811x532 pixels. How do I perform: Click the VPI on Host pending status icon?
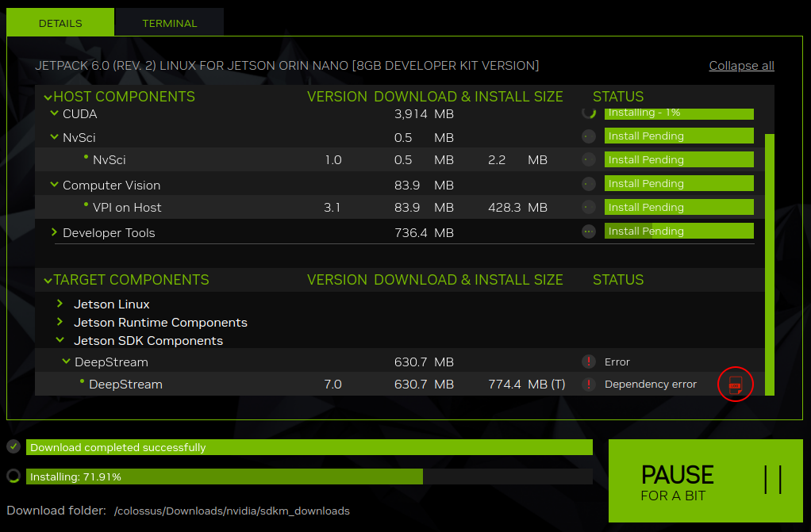588,207
